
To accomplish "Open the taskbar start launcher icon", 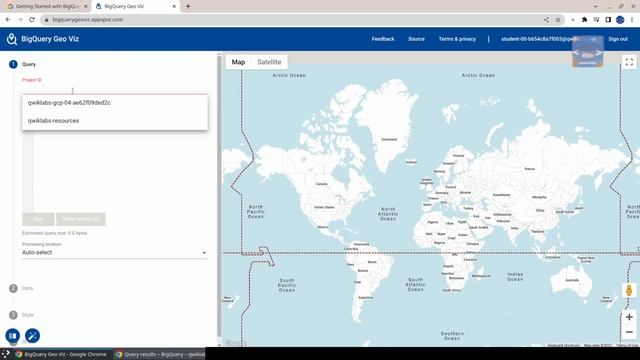I will tap(5, 354).
